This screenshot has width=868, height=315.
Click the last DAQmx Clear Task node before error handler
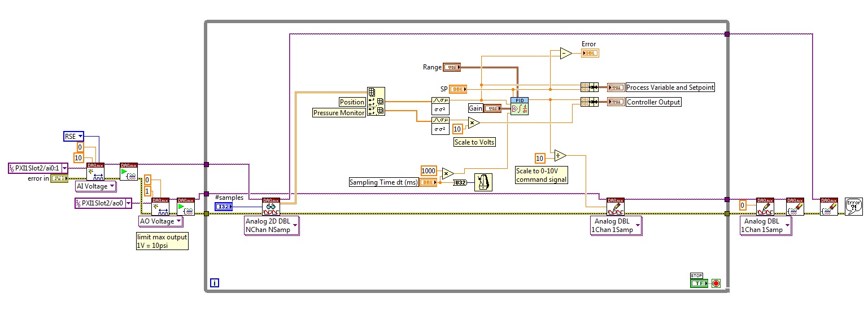tap(829, 207)
